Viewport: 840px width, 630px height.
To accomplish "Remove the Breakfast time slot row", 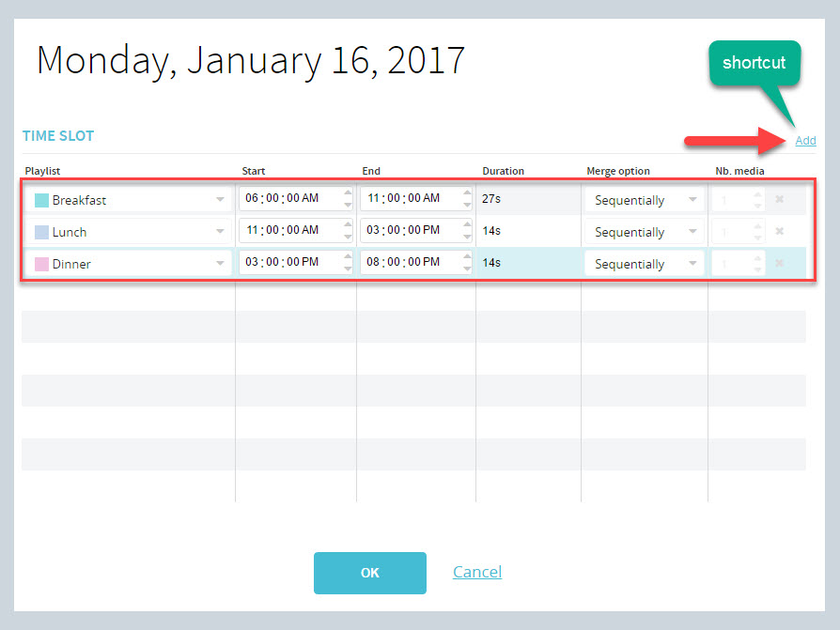I will (780, 199).
